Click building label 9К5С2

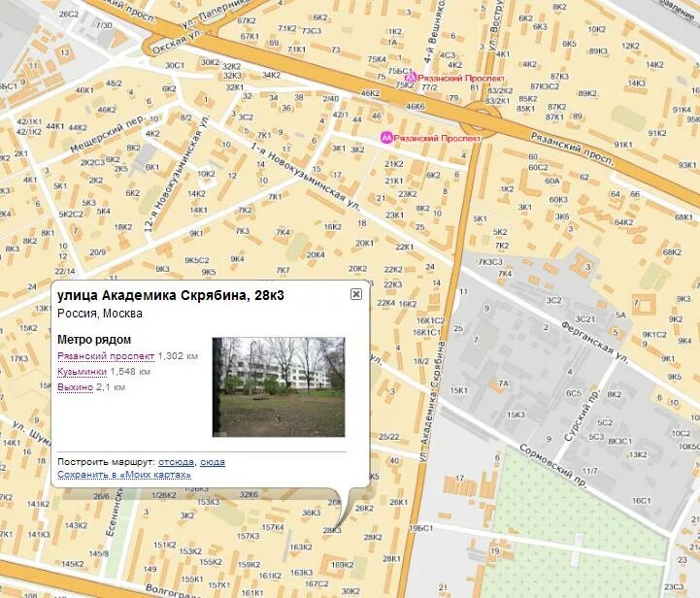(197, 260)
